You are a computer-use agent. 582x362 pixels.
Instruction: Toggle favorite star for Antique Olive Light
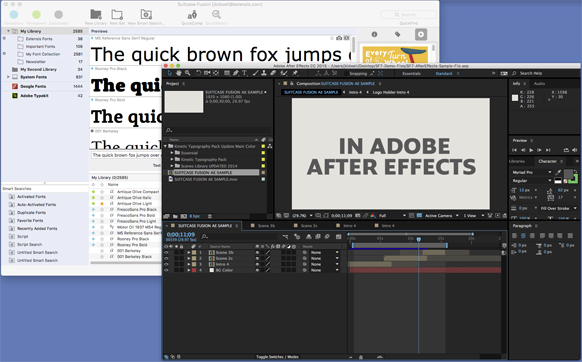point(102,203)
